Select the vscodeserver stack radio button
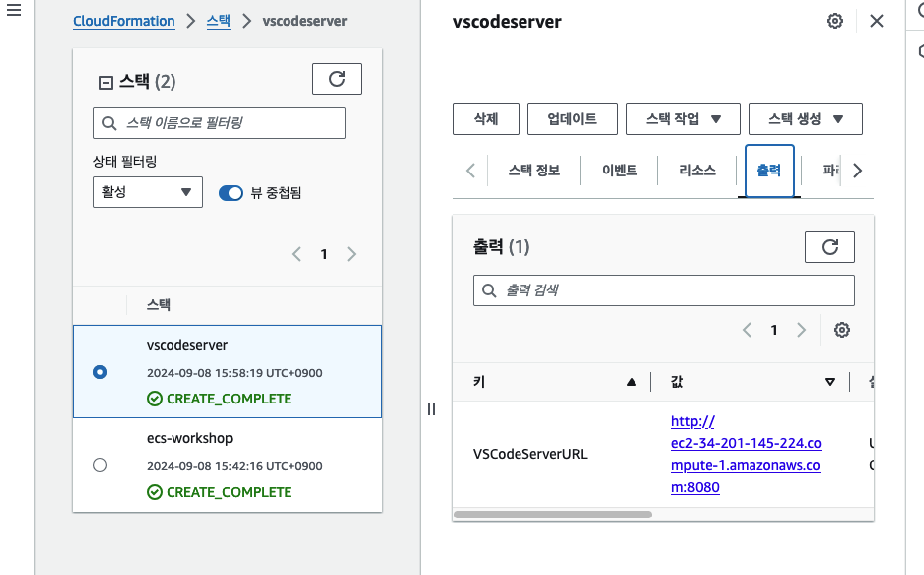This screenshot has height=575, width=924. click(100, 372)
